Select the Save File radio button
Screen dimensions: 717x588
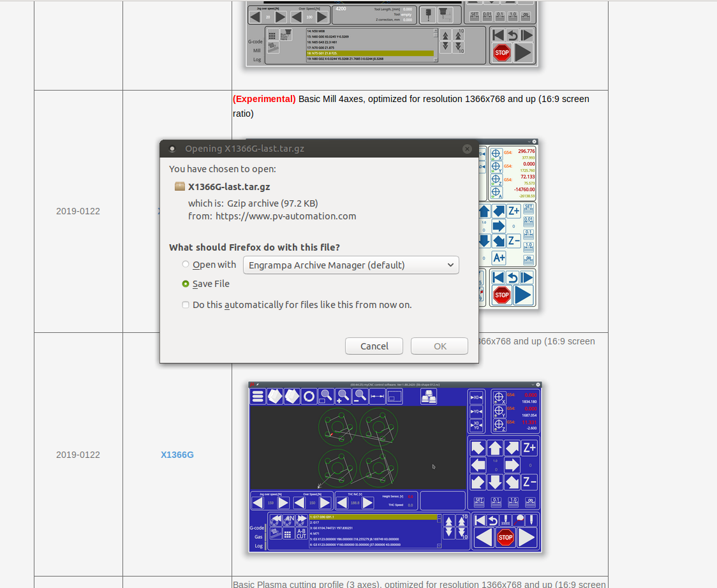point(186,284)
